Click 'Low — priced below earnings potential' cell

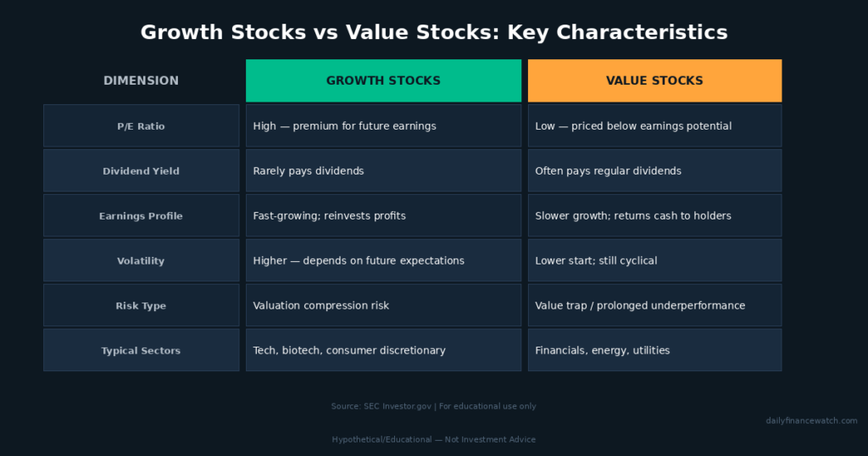(x=654, y=126)
